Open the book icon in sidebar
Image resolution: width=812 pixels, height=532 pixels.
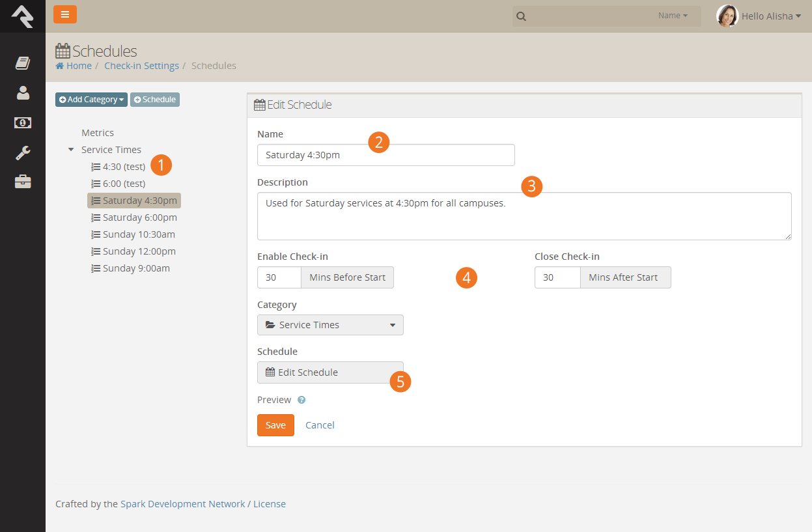[x=23, y=63]
